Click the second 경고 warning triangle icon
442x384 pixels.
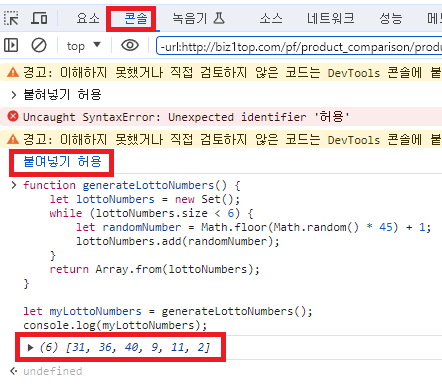tap(13, 139)
